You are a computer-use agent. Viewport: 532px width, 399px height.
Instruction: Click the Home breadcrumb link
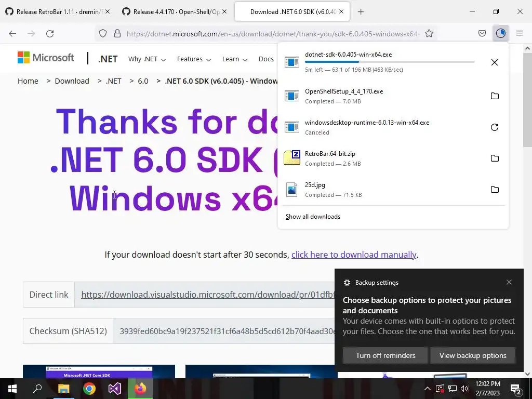28,81
